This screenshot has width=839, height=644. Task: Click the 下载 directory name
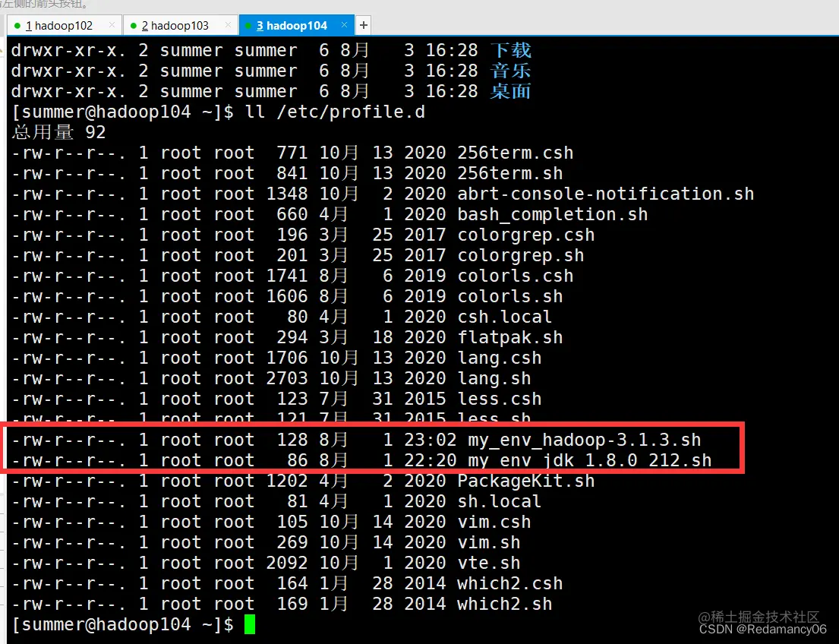pyautogui.click(x=510, y=50)
